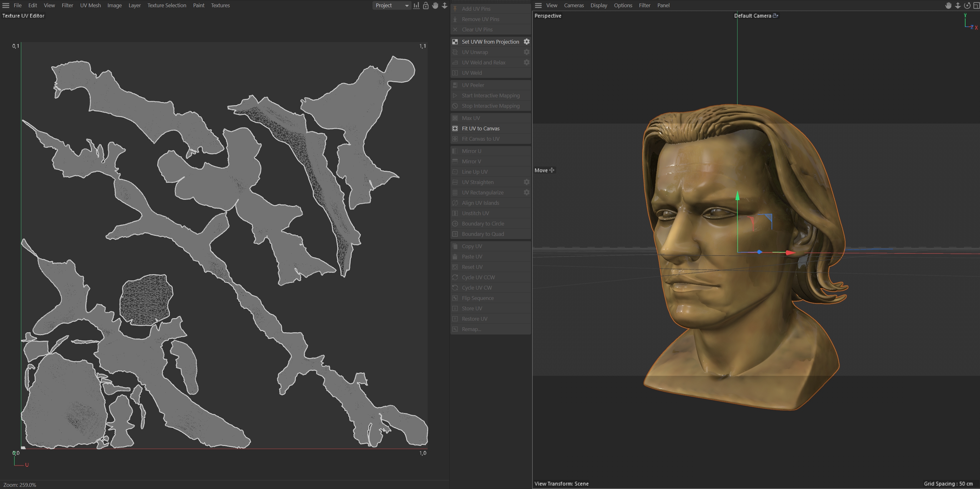The height and width of the screenshot is (489, 980).
Task: Open the UV Mesh menu
Action: click(x=90, y=5)
